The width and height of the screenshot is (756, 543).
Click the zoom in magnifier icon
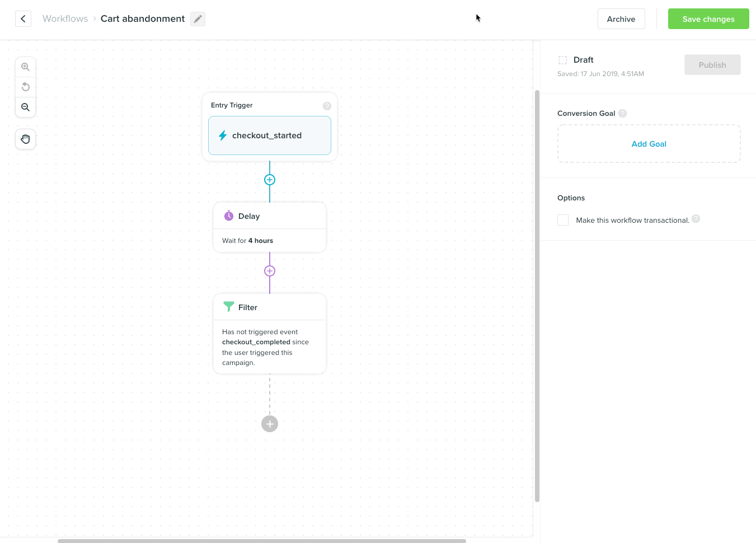[x=25, y=67]
